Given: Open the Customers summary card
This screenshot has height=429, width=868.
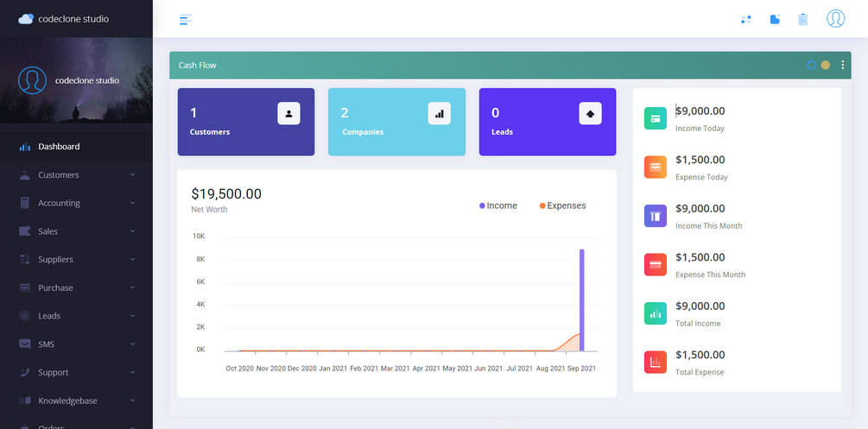Looking at the screenshot, I should pyautogui.click(x=246, y=122).
